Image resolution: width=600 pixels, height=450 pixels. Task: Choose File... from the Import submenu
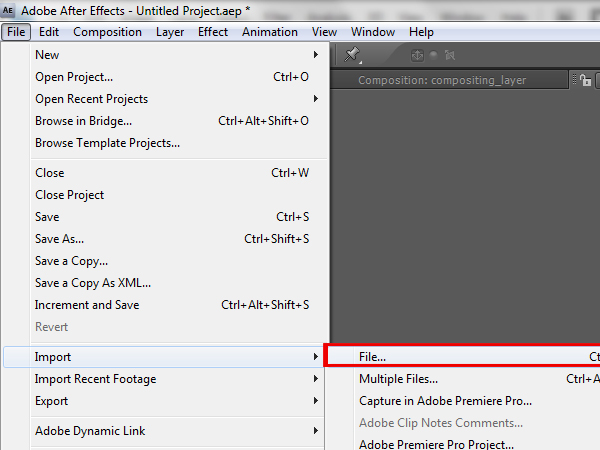373,356
